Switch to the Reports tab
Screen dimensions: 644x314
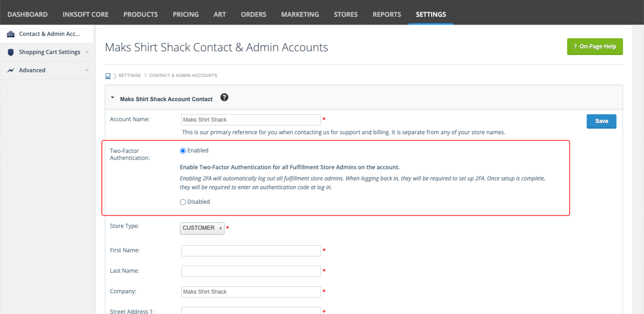tap(387, 14)
